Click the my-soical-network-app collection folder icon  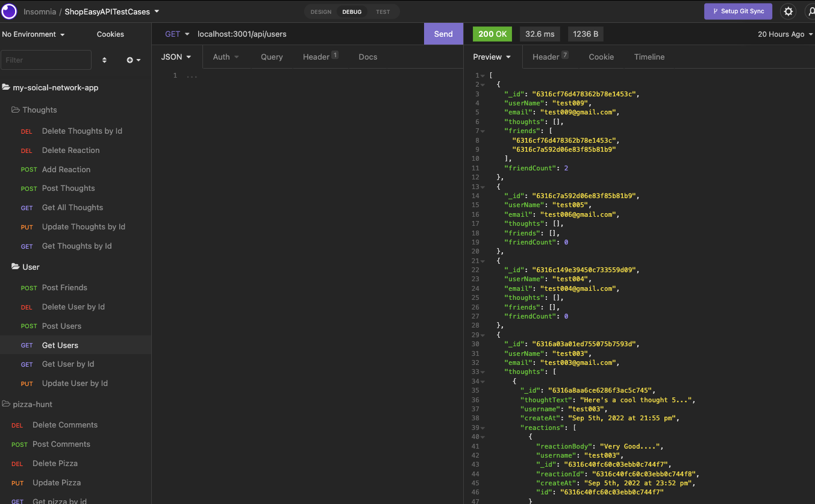[x=7, y=87]
